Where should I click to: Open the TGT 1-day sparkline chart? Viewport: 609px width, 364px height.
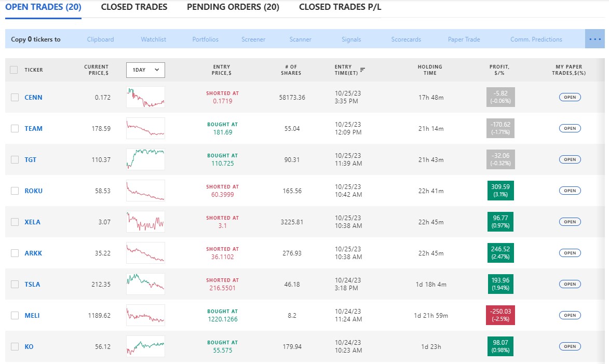(146, 159)
